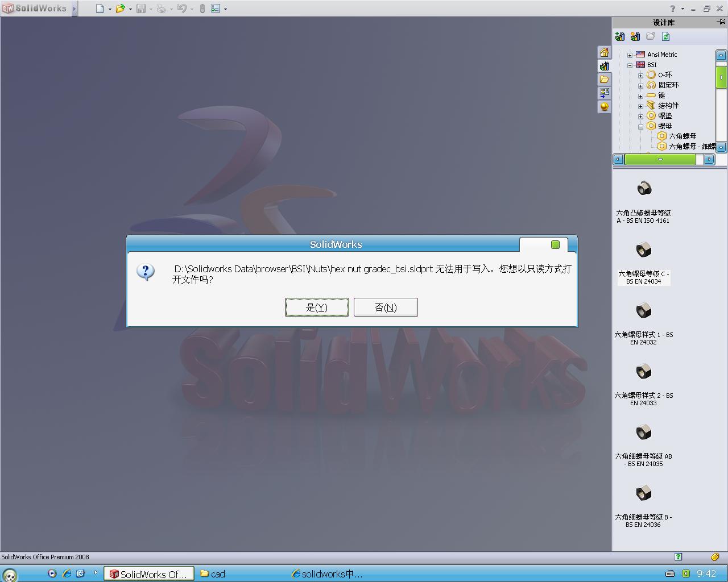
Task: Select the 固定环 tree item
Action: tap(669, 85)
